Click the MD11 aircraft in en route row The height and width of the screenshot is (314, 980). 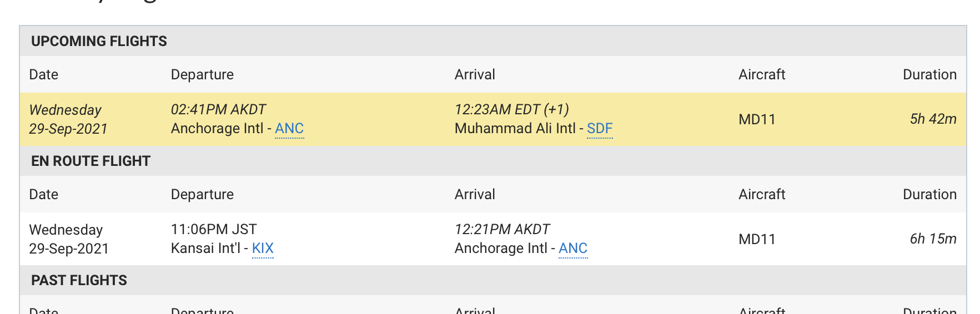point(757,240)
